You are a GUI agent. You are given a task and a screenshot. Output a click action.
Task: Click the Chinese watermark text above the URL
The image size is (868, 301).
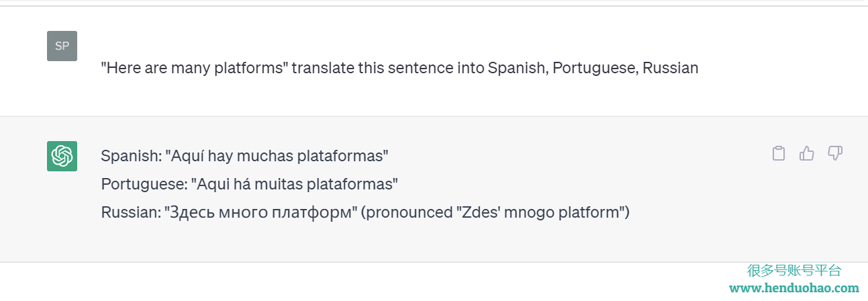pos(794,270)
